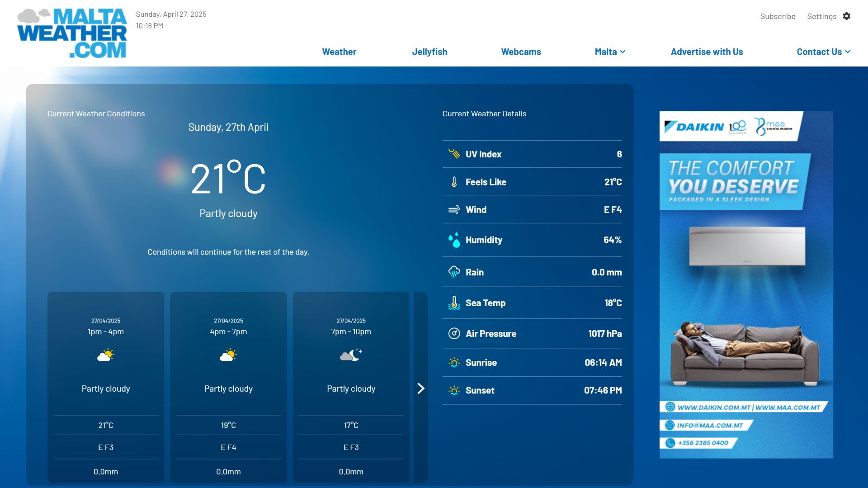Expand the Malta menu dropdown
868x488 pixels.
[x=610, y=52]
